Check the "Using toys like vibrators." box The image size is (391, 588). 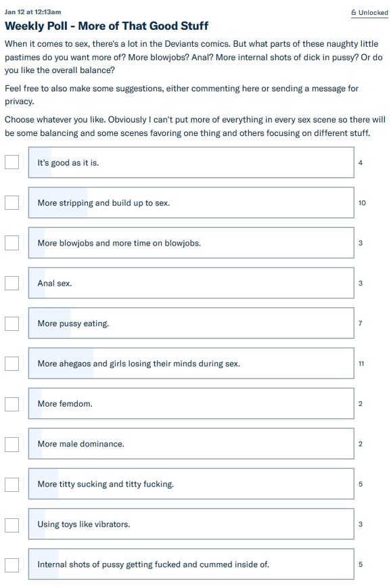point(11,524)
